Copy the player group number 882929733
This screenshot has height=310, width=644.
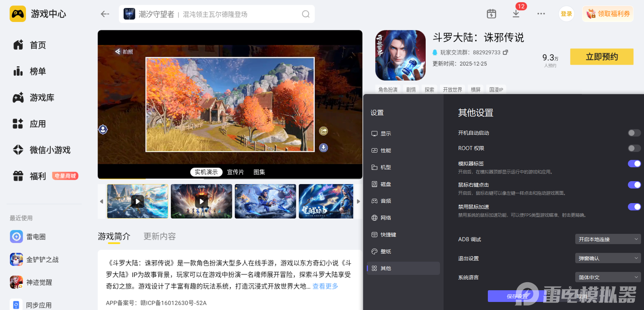tap(505, 52)
